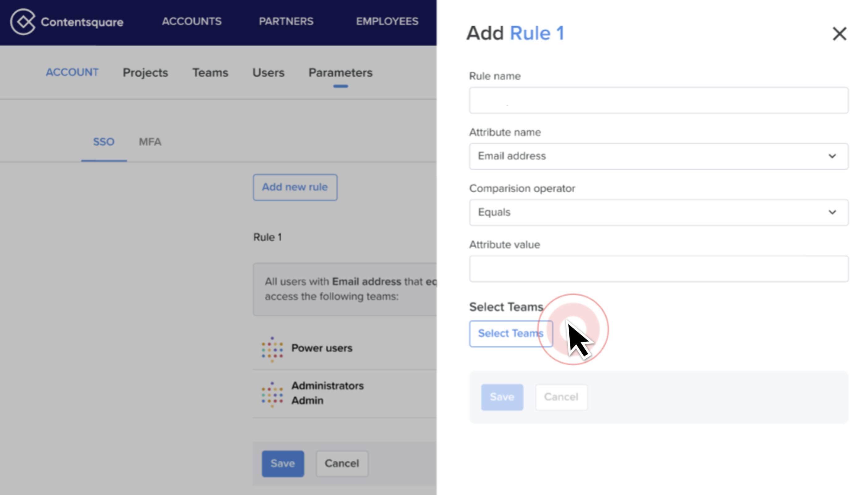
Task: Open the Teams tab
Action: [210, 73]
